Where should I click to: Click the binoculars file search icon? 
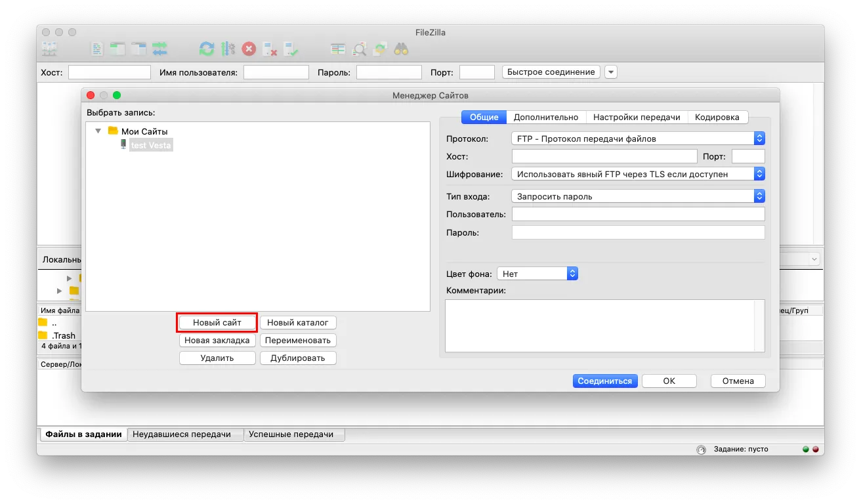click(402, 49)
